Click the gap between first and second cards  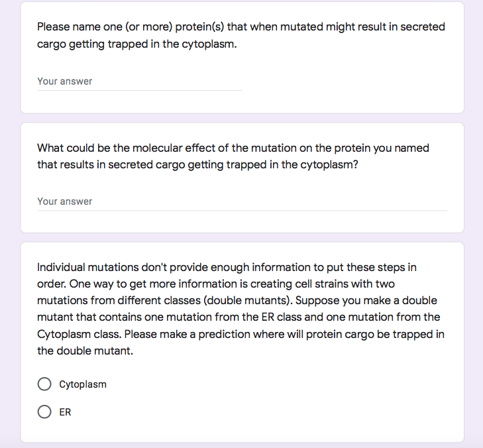(x=242, y=118)
